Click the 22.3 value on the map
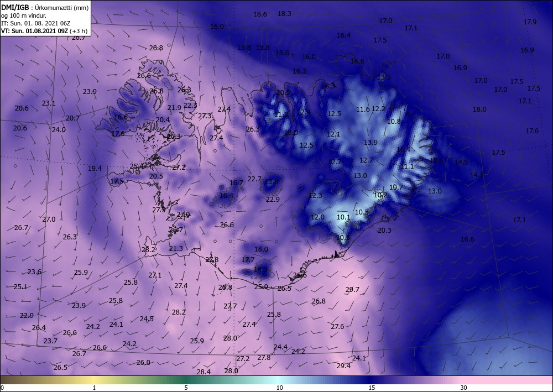 (x=190, y=105)
